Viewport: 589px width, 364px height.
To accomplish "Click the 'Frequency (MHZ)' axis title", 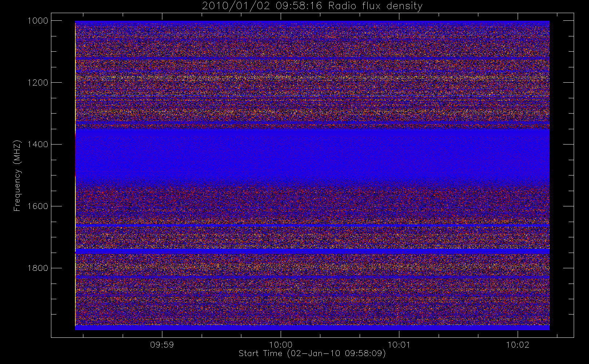I will (x=17, y=175).
